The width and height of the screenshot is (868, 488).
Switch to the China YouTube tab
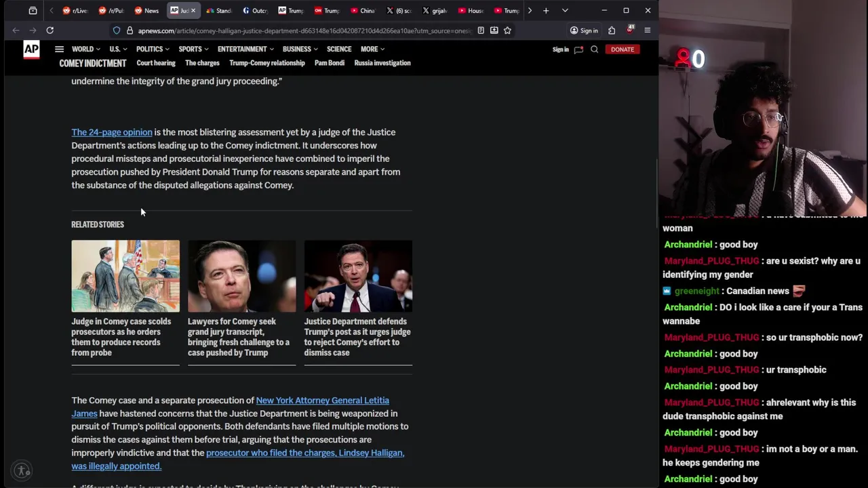point(363,11)
